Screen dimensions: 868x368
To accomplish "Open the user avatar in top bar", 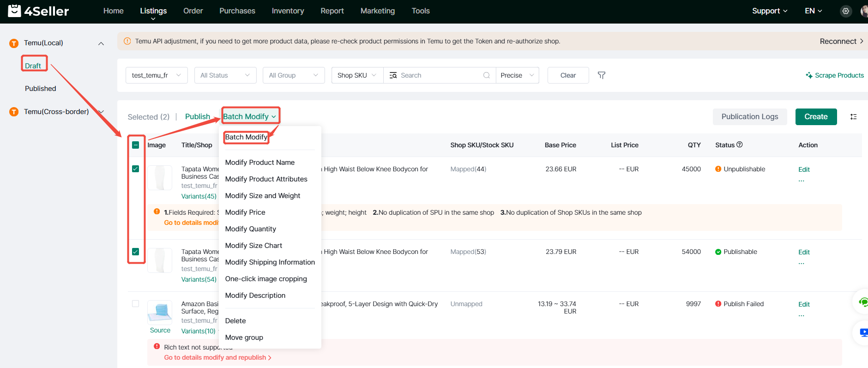I will tap(864, 11).
